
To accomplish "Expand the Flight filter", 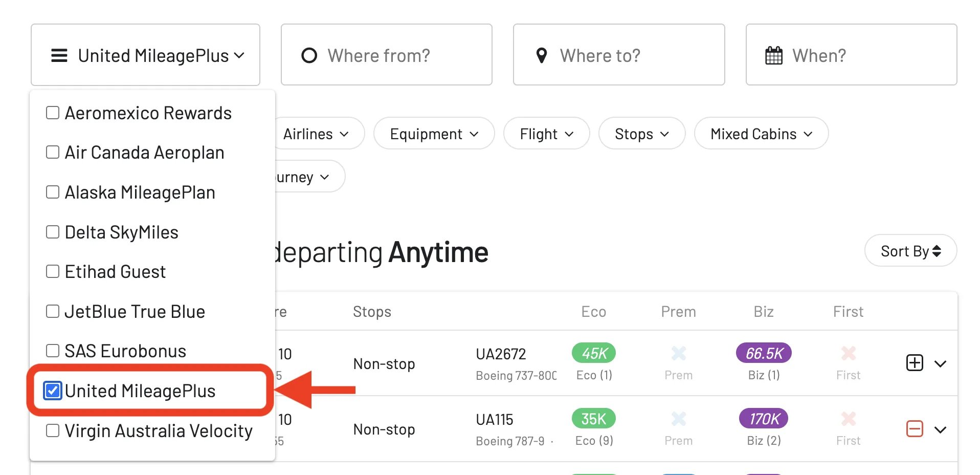I will coord(547,134).
